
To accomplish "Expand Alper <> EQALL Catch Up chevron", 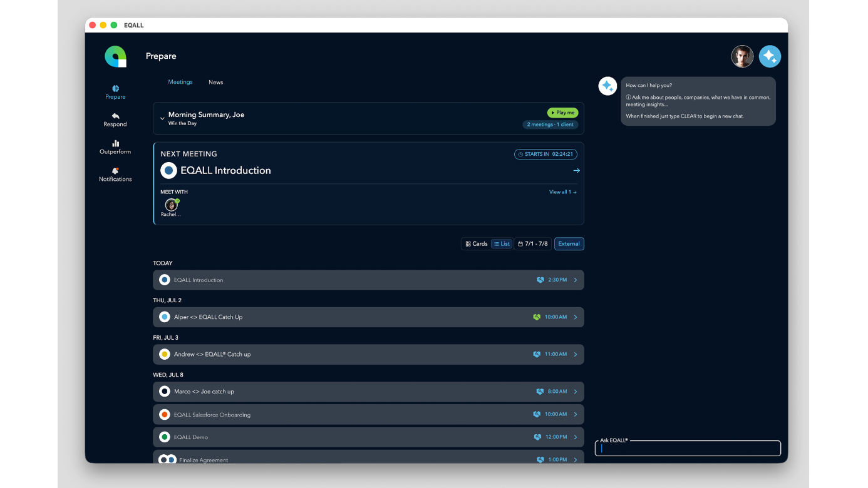I will coord(576,317).
